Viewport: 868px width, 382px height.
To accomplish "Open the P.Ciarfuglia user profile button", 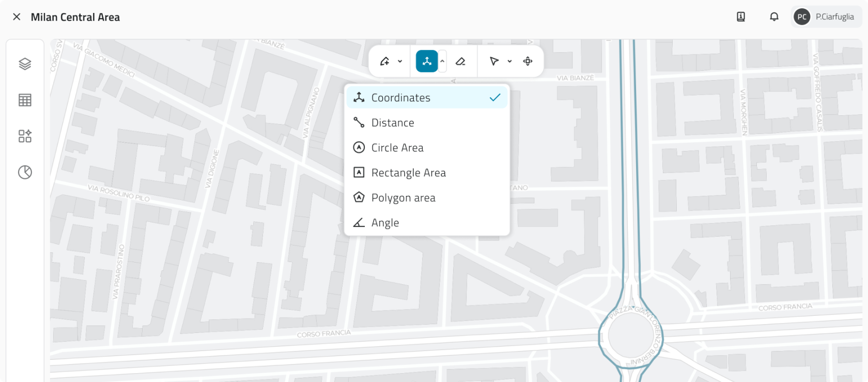I will pyautogui.click(x=825, y=17).
